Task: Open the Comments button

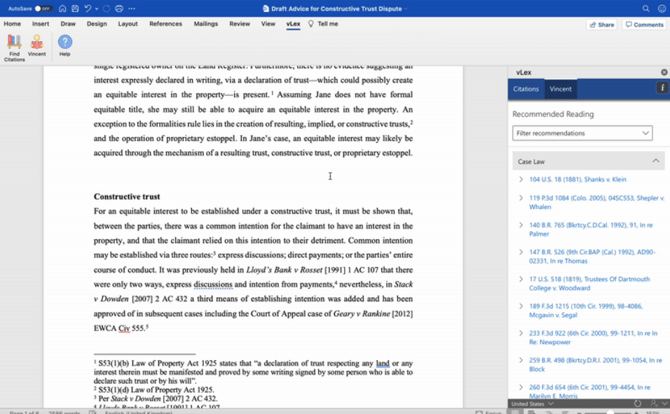Action: pyautogui.click(x=644, y=25)
